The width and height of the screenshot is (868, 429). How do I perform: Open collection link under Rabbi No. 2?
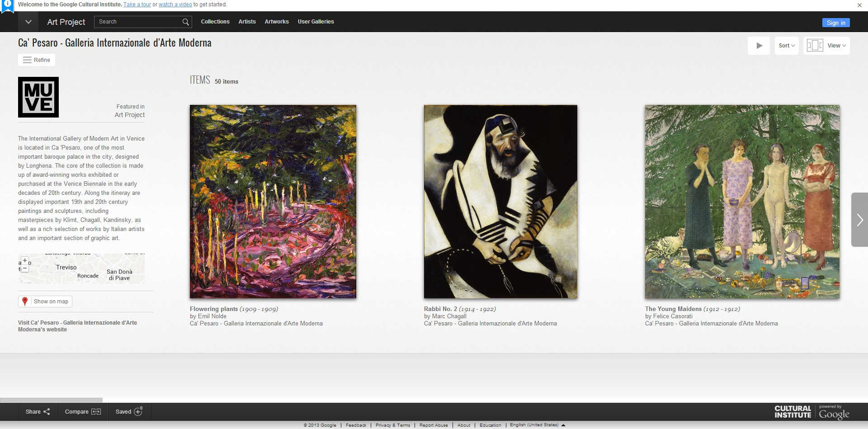(491, 324)
